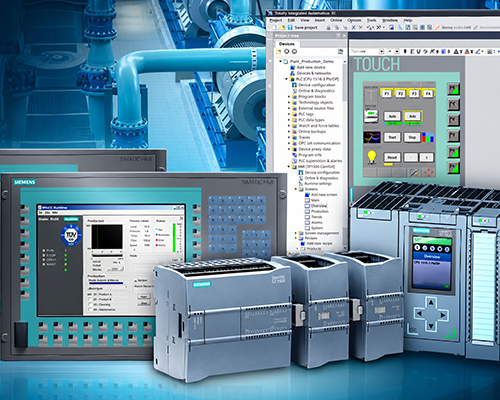Select the Cleaning radio option

(x=90, y=305)
